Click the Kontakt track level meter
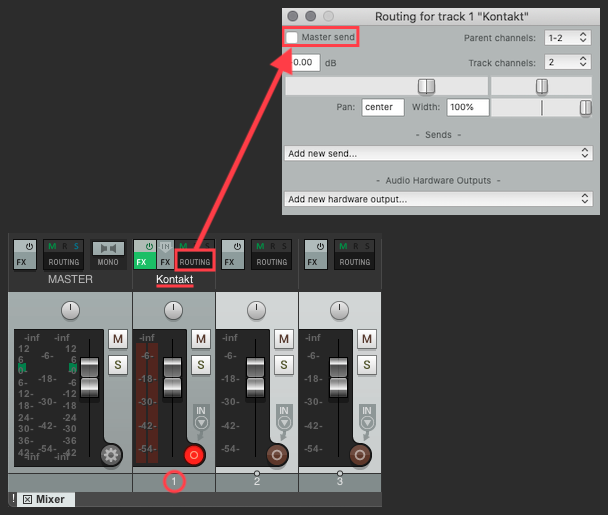 (147, 403)
